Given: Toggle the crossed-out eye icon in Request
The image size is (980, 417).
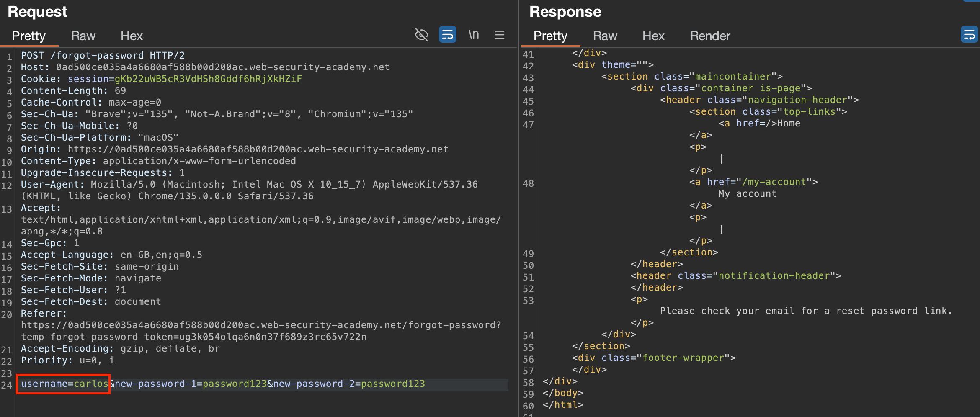Looking at the screenshot, I should [421, 35].
